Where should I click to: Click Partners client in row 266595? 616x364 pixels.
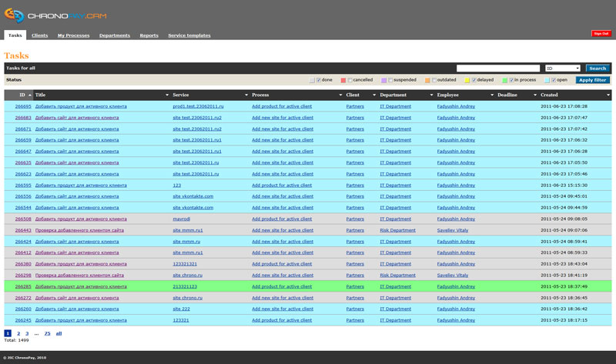pos(355,185)
